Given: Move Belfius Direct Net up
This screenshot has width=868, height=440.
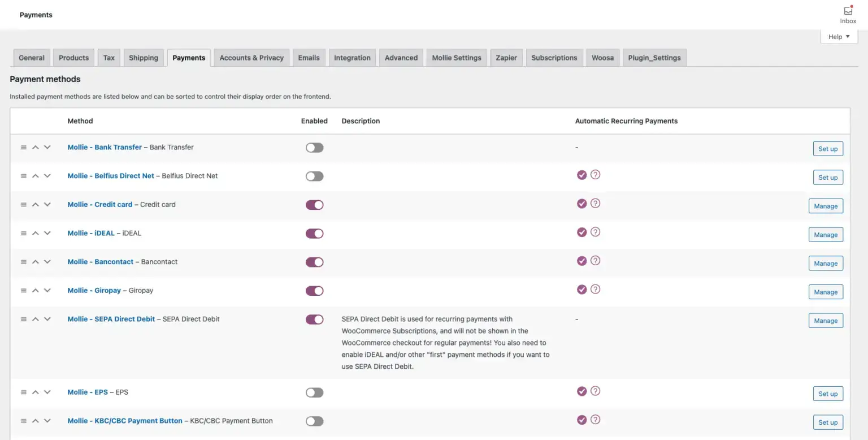Looking at the screenshot, I should click(36, 176).
